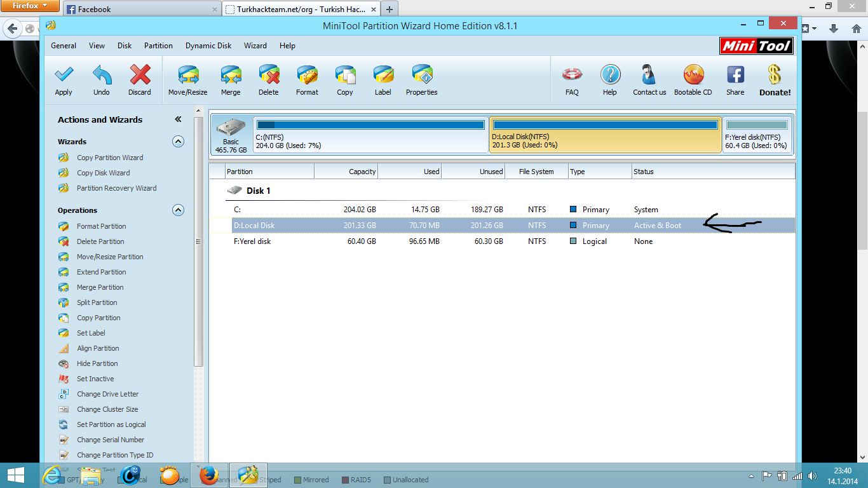This screenshot has height=488, width=868.
Task: Start the Copy Partition Wizard
Action: pyautogui.click(x=110, y=158)
